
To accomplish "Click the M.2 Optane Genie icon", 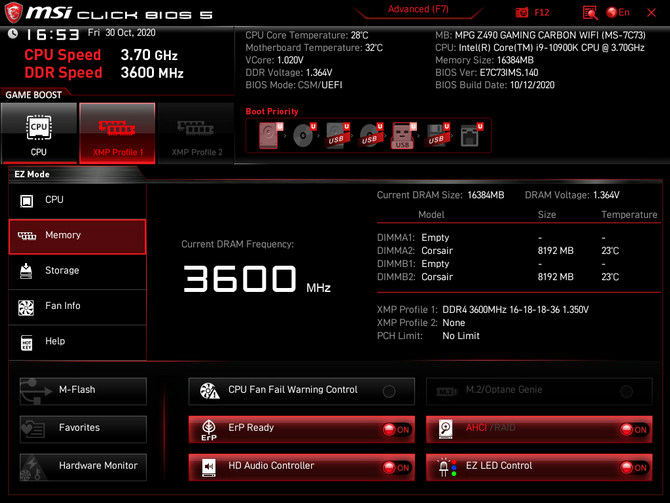I will click(x=447, y=391).
